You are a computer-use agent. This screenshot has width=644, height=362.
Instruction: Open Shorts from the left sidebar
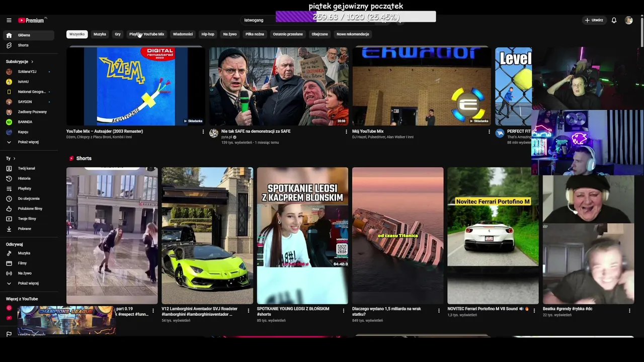[x=29, y=45]
